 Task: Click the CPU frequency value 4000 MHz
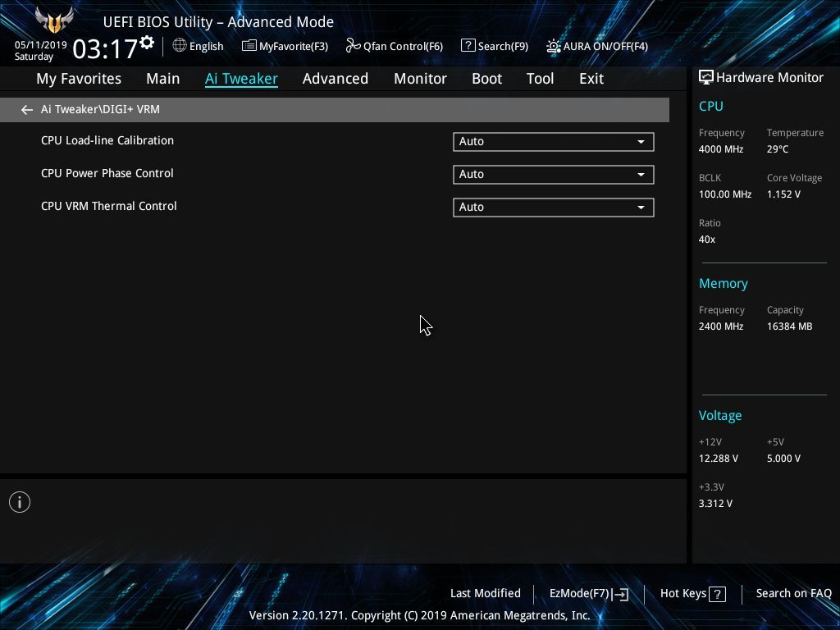point(721,149)
